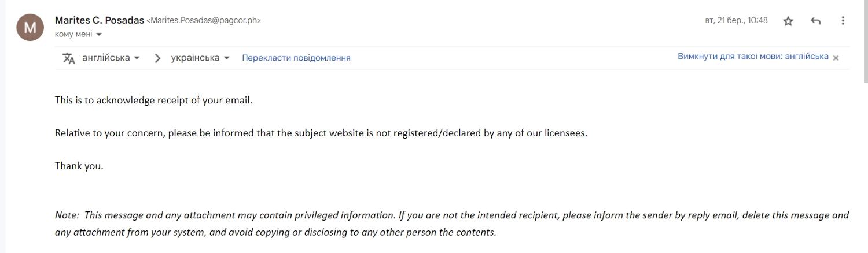The width and height of the screenshot is (868, 253).
Task: Open the 'англійська' source language dropdown
Action: pos(111,58)
